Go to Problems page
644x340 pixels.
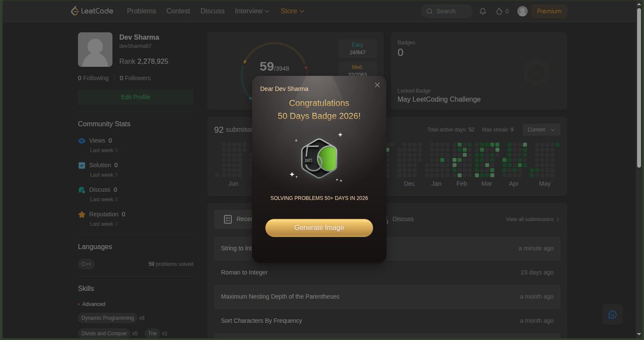click(x=141, y=11)
